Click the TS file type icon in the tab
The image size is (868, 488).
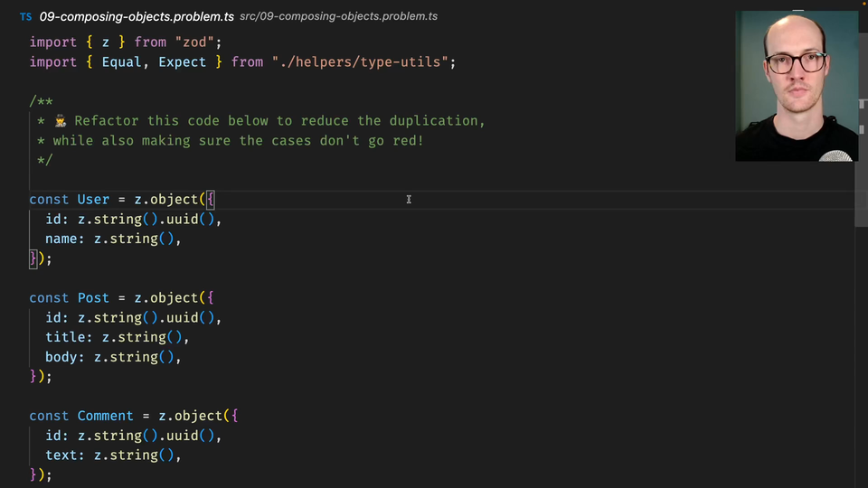[25, 17]
